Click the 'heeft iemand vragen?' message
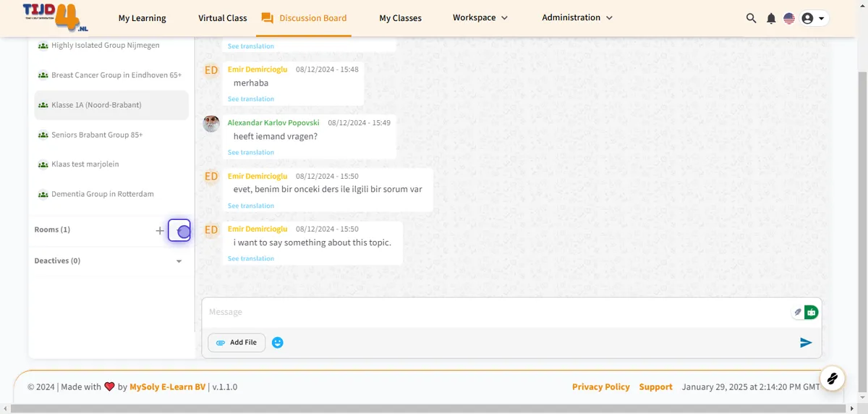 (276, 137)
